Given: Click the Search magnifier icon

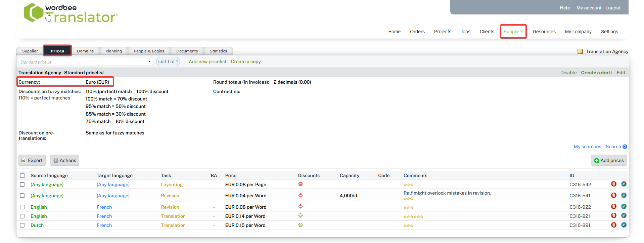Looking at the screenshot, I should point(625,147).
